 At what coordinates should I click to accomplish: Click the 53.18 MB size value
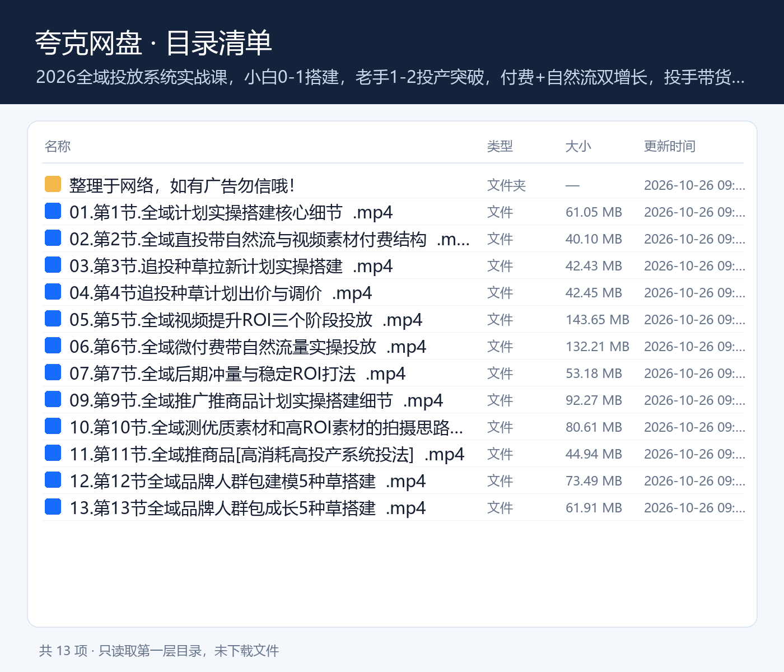click(594, 374)
